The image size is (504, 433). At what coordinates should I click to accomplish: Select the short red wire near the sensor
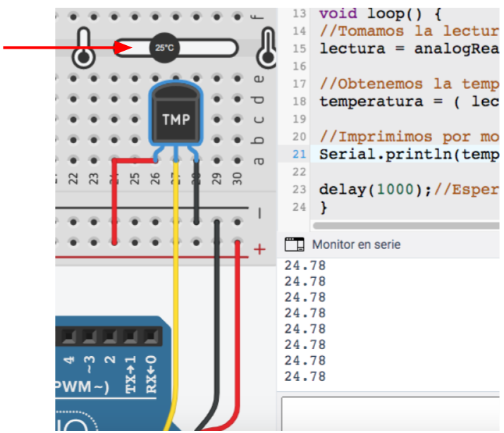pos(114,201)
